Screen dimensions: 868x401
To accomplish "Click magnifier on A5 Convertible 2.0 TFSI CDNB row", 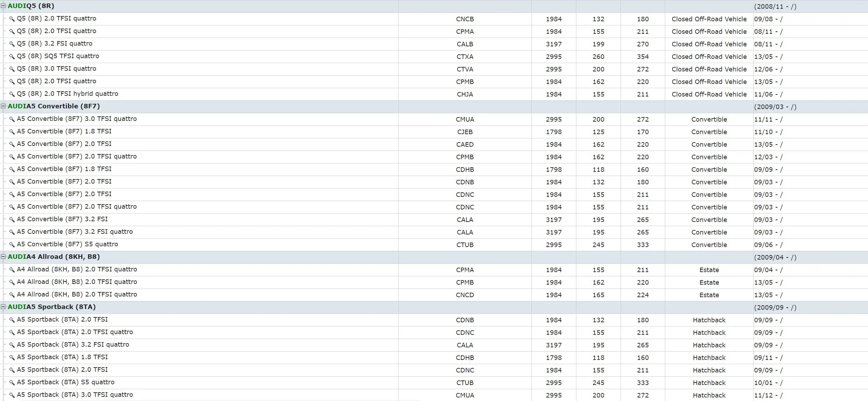I will pyautogui.click(x=12, y=182).
